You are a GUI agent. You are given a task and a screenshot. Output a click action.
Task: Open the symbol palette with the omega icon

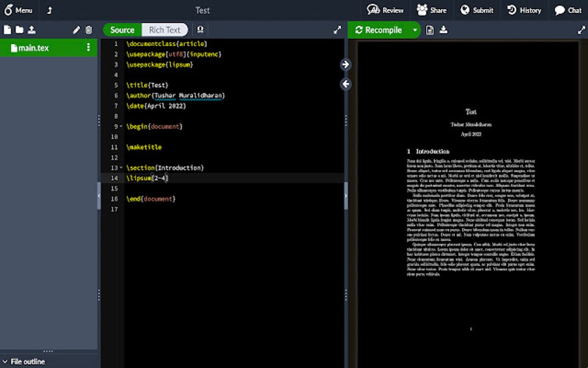click(x=199, y=29)
